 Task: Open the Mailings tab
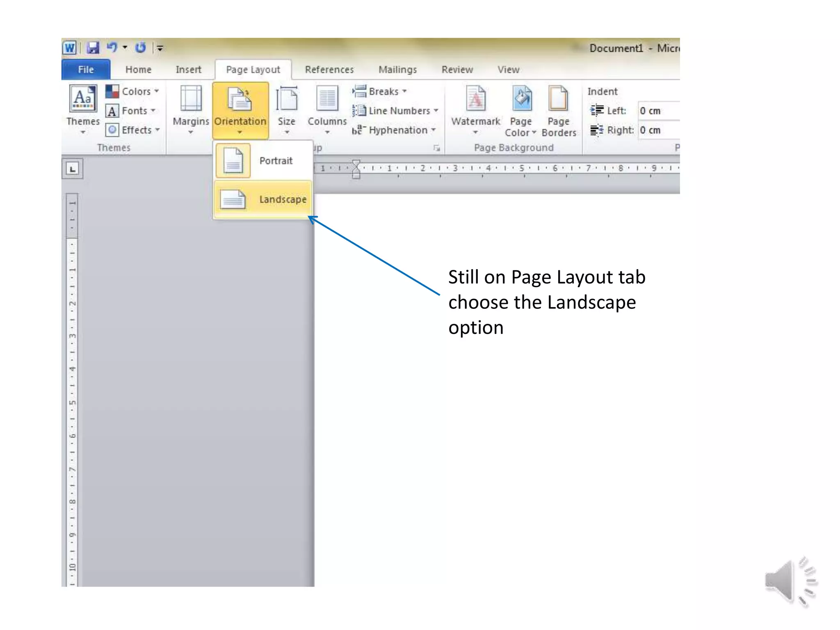[x=397, y=70]
